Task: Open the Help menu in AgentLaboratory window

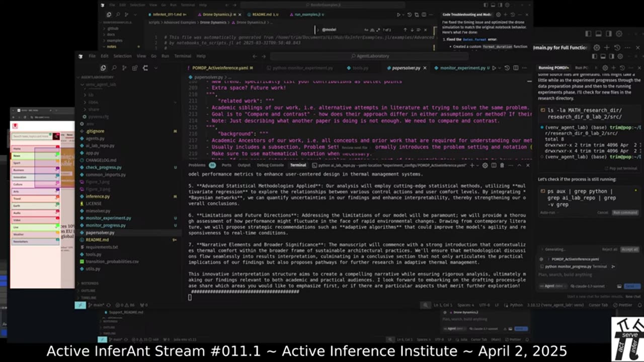Action: pos(201,56)
